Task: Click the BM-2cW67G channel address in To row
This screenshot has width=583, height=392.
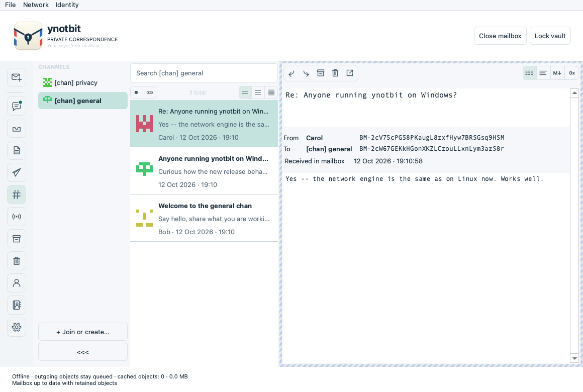Action: [x=431, y=149]
